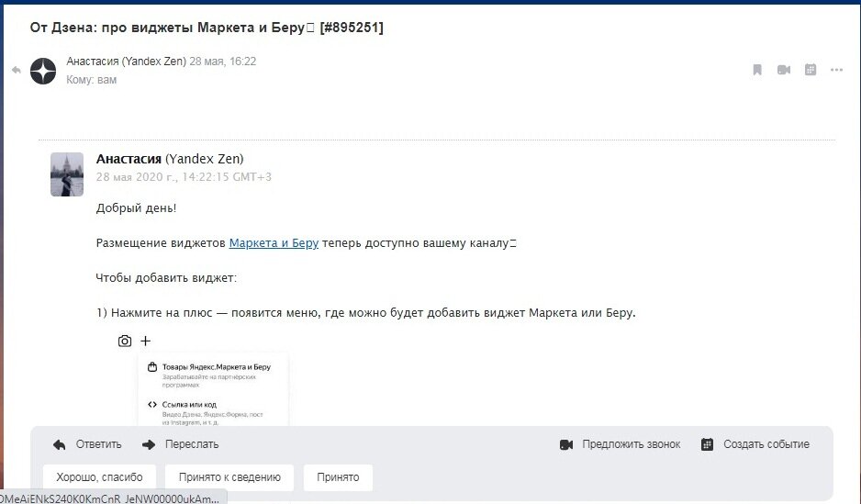Click Анастасия's profile photo thumbnail
The width and height of the screenshot is (861, 504).
pyautogui.click(x=67, y=174)
